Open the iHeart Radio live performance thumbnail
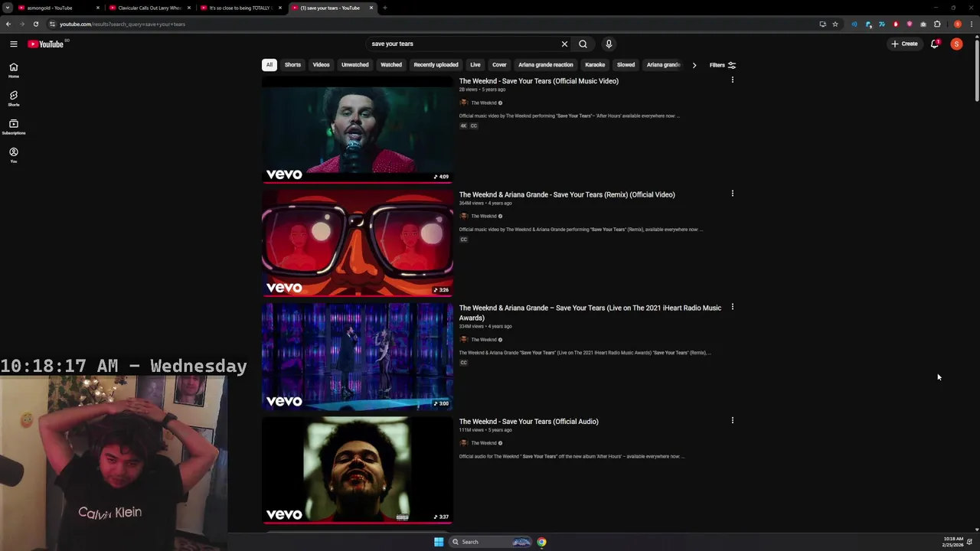 pyautogui.click(x=358, y=356)
